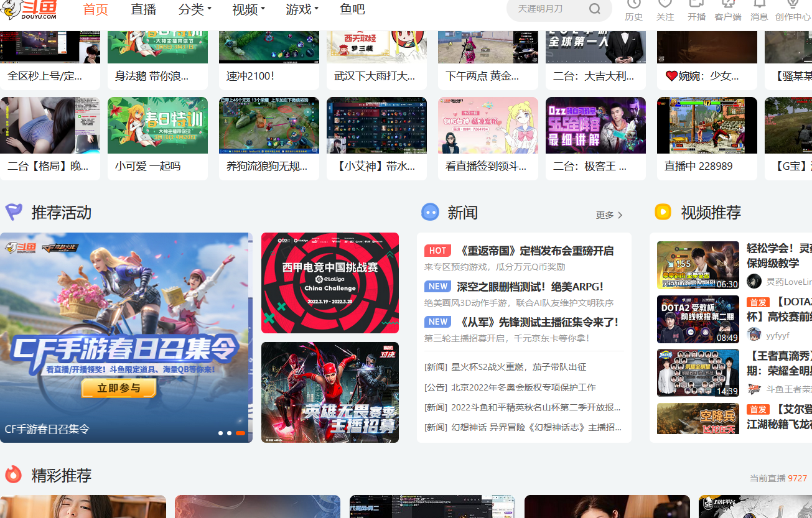Screen dimensions: 812x518
Task: Click the 精彩推荐 flame icon
Action: [14, 475]
